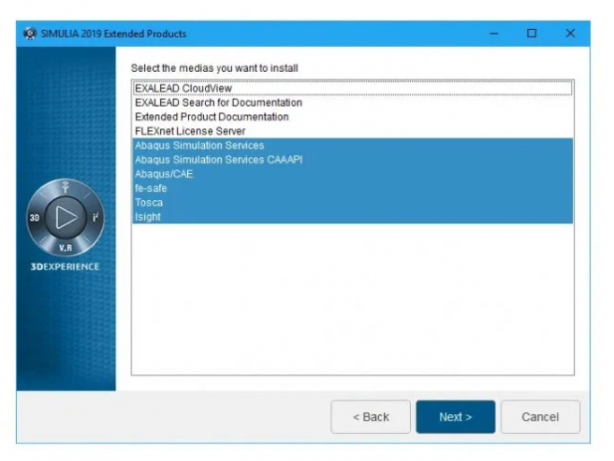Select EXALEAD Search for Documentation
Viewport: 614px width, 461px height.
pos(218,102)
